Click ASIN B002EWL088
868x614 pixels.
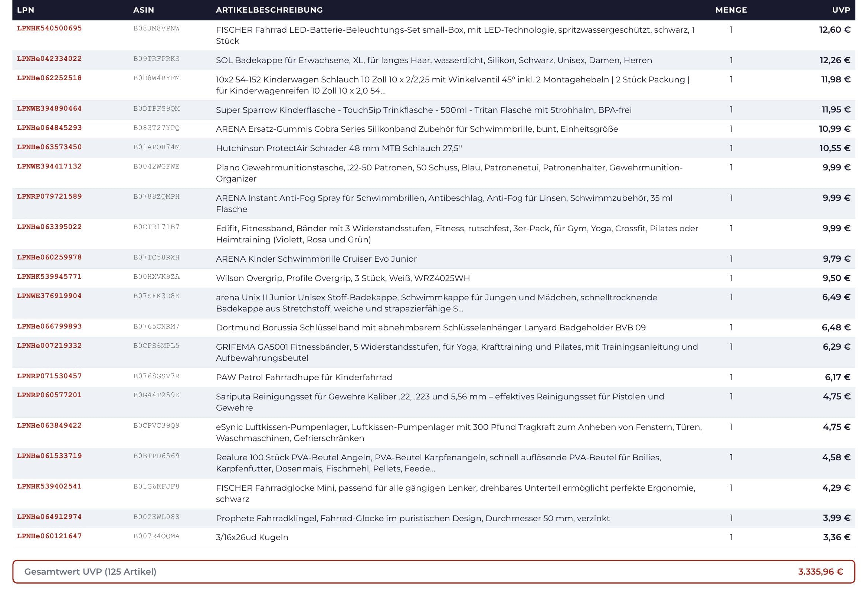(x=157, y=517)
